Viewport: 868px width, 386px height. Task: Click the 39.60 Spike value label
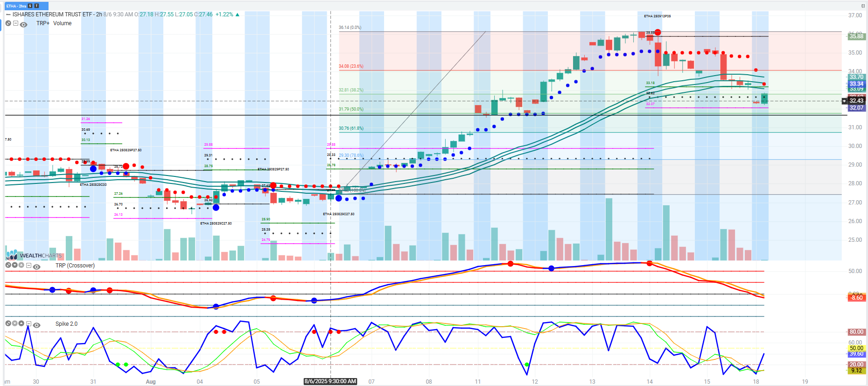click(856, 354)
